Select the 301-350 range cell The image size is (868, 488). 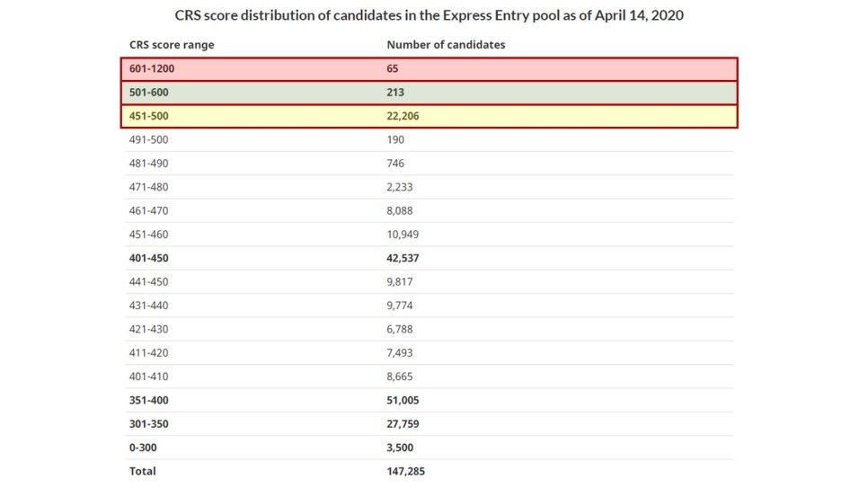pyautogui.click(x=148, y=424)
